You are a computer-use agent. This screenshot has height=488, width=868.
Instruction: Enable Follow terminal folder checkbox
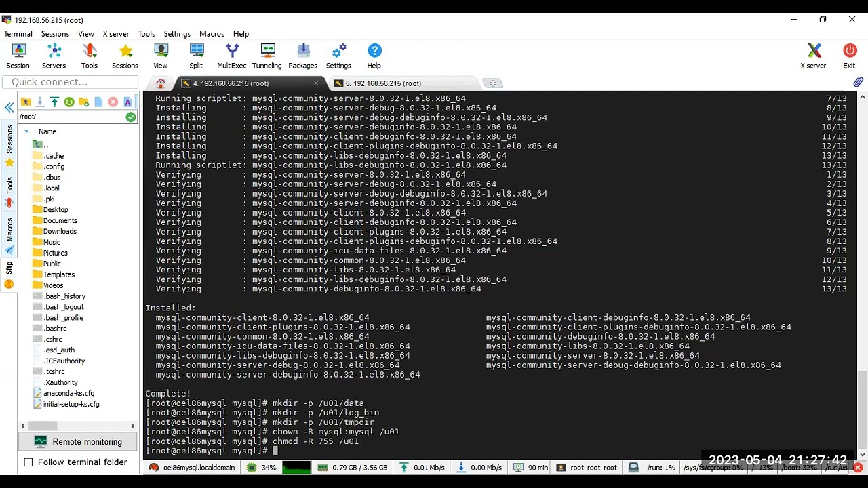point(28,462)
